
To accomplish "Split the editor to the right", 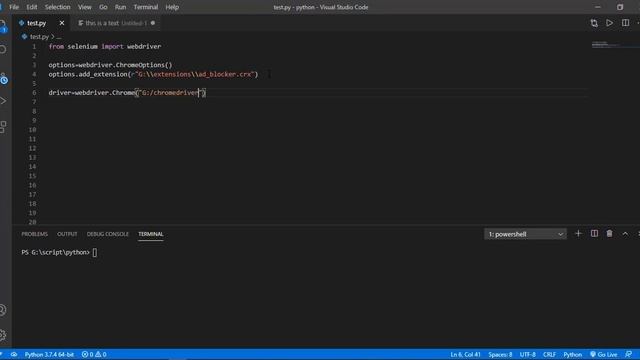I will 625,23.
